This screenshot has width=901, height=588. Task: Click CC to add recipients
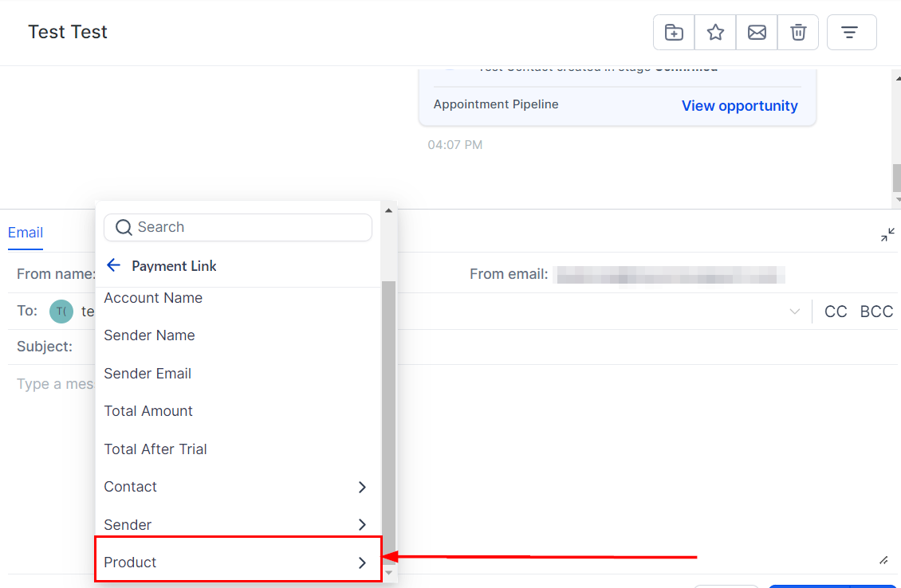tap(836, 312)
